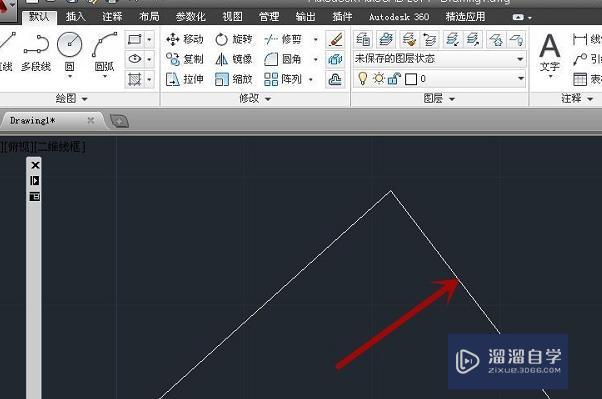
Task: Open the Autodesk 360 ribbon tab
Action: tap(399, 17)
